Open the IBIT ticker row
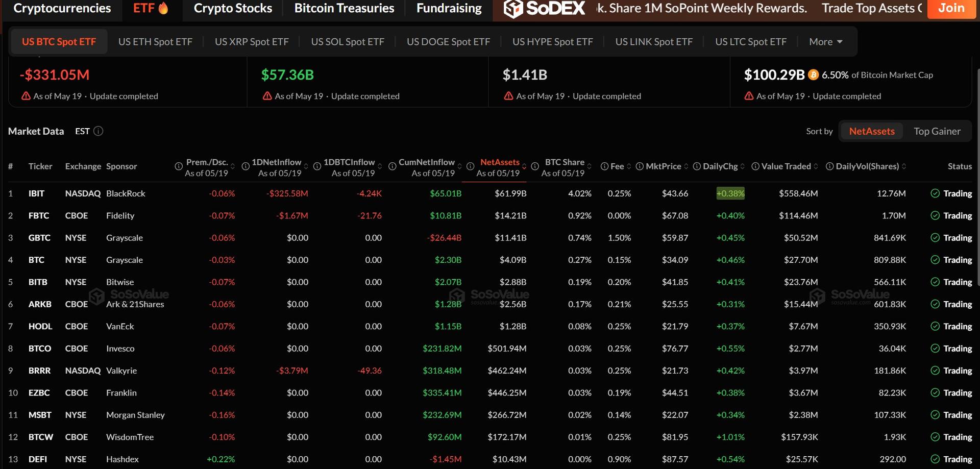The width and height of the screenshot is (980, 469). pos(490,193)
